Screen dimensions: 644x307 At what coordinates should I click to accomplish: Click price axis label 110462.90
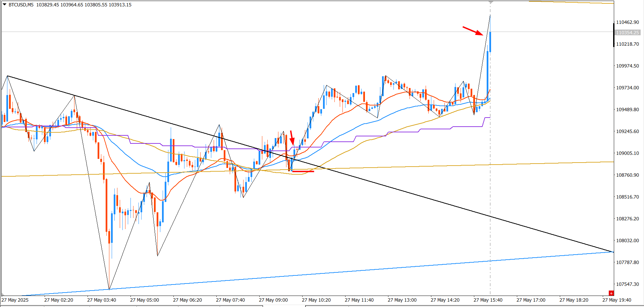coord(628,22)
